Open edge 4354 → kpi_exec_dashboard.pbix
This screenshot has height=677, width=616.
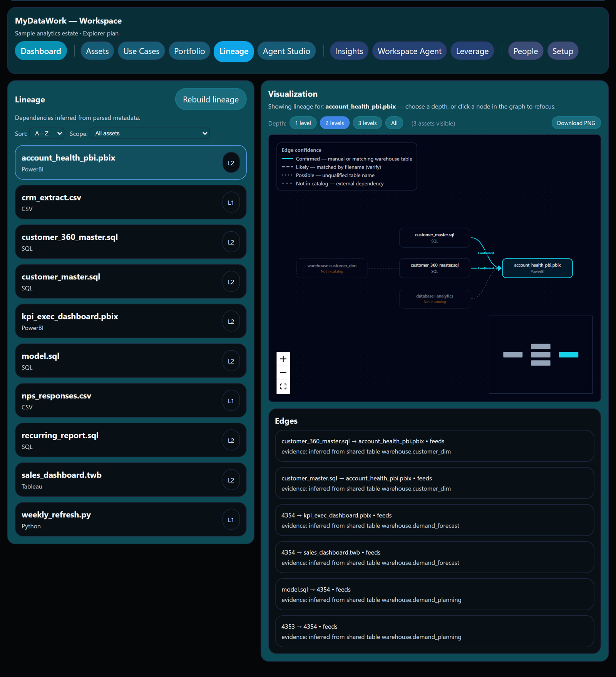point(434,520)
